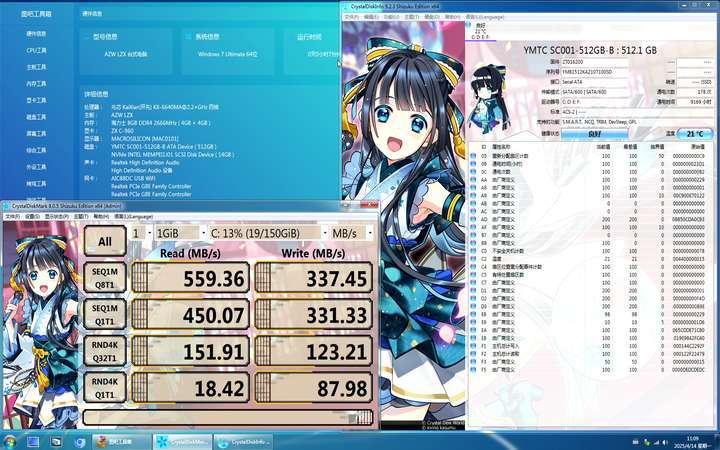The width and height of the screenshot is (720, 450).
Task: Click the window switcher icon on the taskbar
Action: 56,442
